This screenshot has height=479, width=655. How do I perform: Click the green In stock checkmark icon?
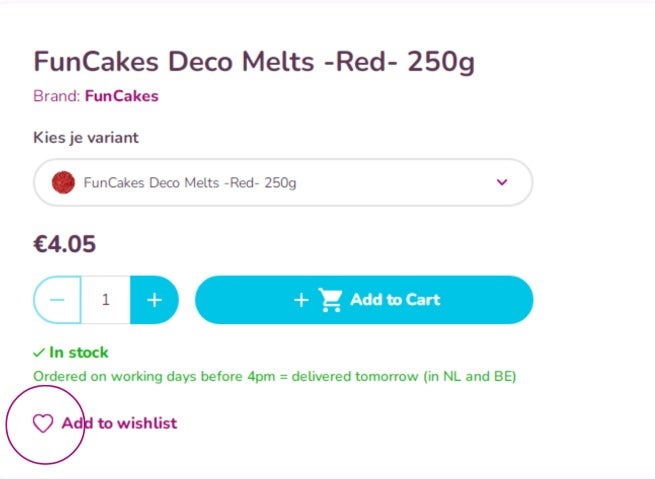pyautogui.click(x=38, y=353)
